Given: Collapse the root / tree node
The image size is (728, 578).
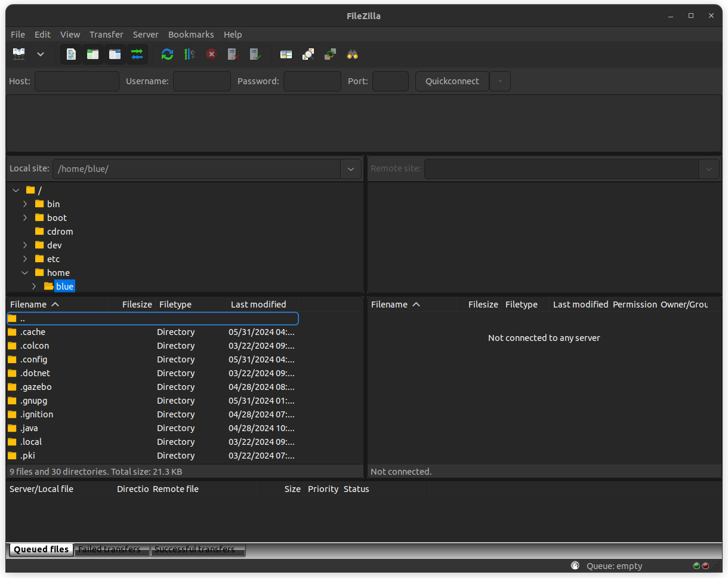Looking at the screenshot, I should [16, 190].
